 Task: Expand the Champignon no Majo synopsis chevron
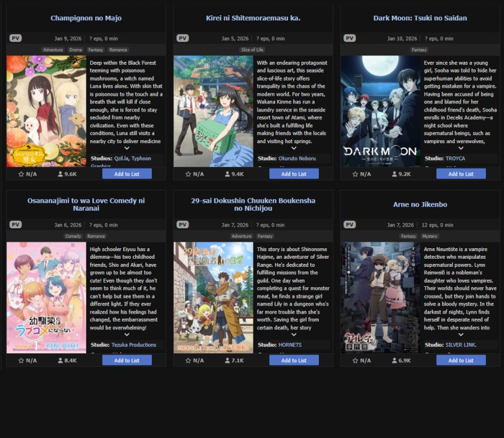click(127, 148)
